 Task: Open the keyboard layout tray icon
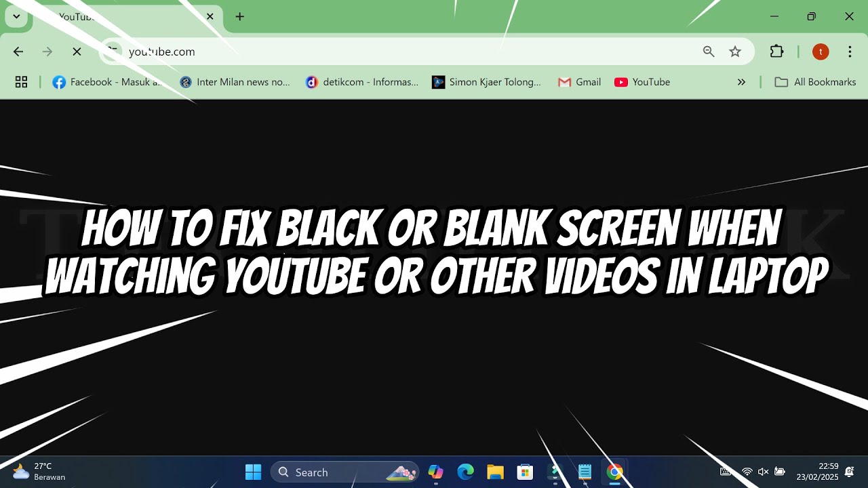[x=726, y=472]
